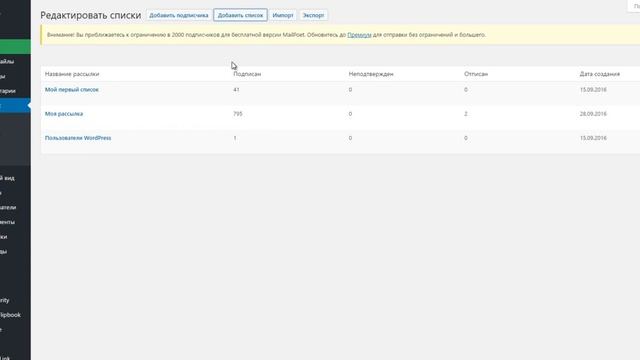Open the 'Экспорт' subscribers button
The height and width of the screenshot is (360, 640).
click(x=313, y=15)
